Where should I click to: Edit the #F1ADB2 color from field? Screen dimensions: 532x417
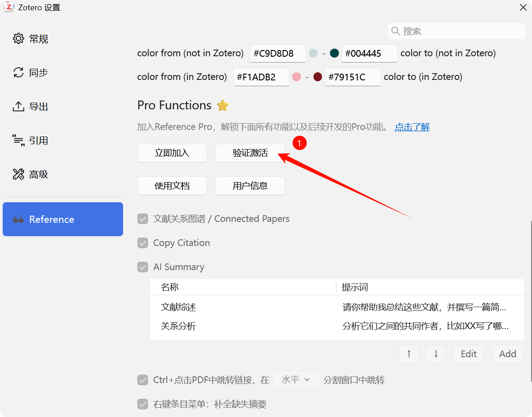pyautogui.click(x=261, y=77)
